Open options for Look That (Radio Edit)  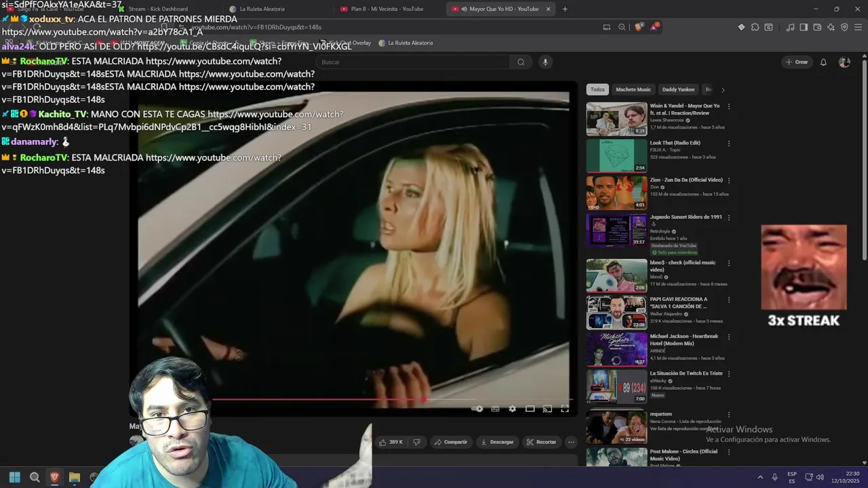729,143
